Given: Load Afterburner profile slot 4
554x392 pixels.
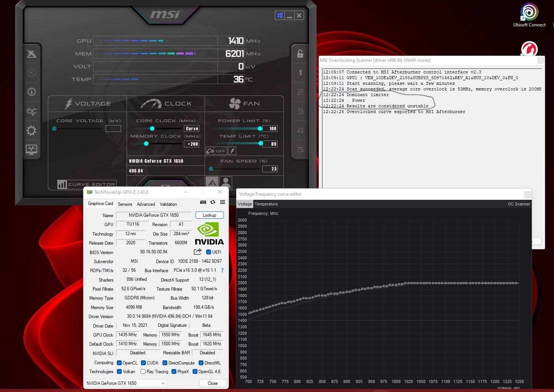Looking at the screenshot, I should click(300, 130).
